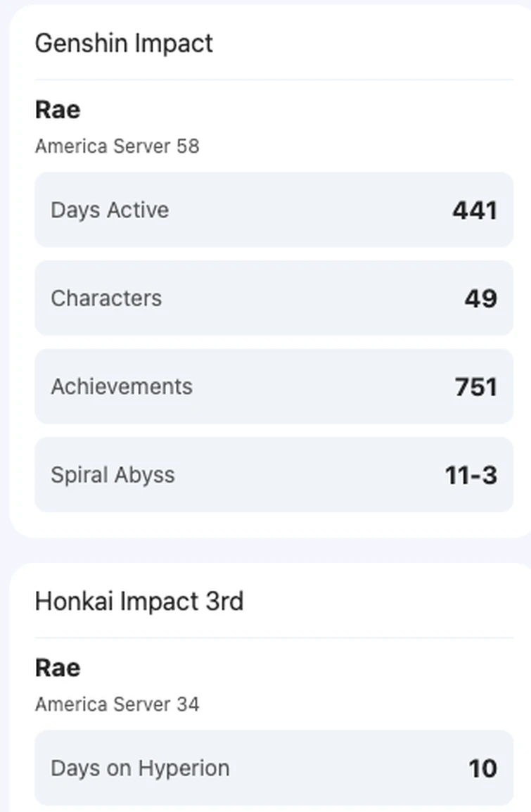
Task: Click the number 34 beside America Server
Action: [x=188, y=704]
